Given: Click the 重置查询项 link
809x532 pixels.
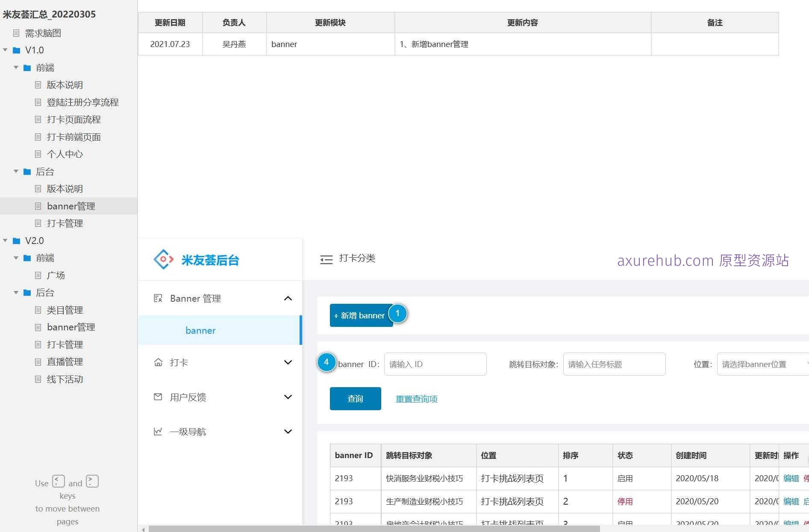Looking at the screenshot, I should (x=416, y=398).
